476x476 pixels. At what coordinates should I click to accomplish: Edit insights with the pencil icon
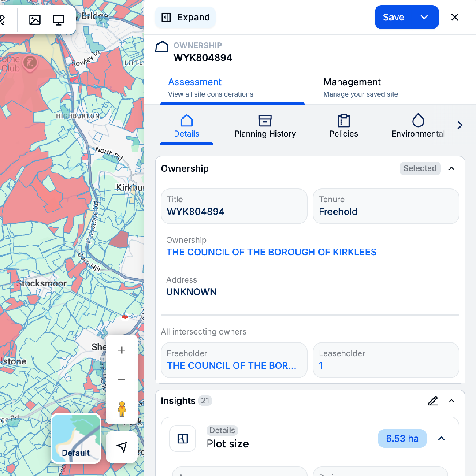433,401
